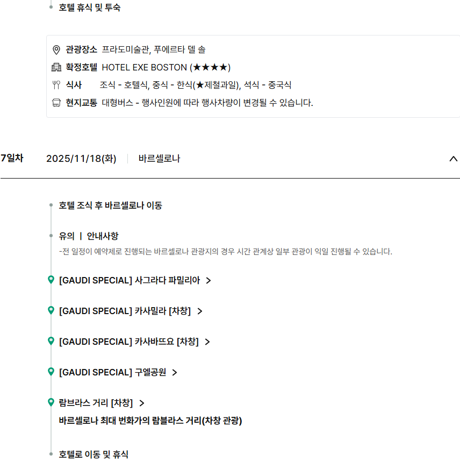460x476 pixels.
Task: Click the HOTEL EXE BOSTON hotel name
Action: coord(144,67)
